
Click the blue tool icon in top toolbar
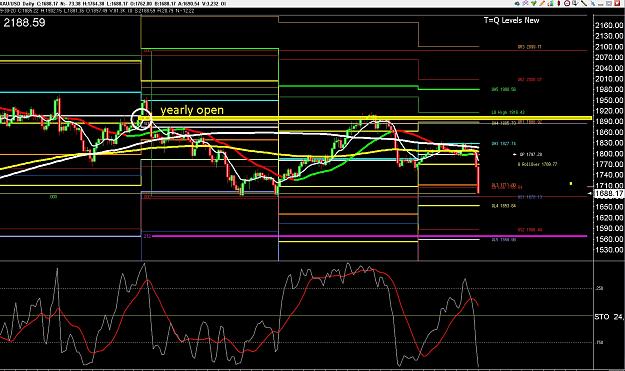[x=593, y=4]
